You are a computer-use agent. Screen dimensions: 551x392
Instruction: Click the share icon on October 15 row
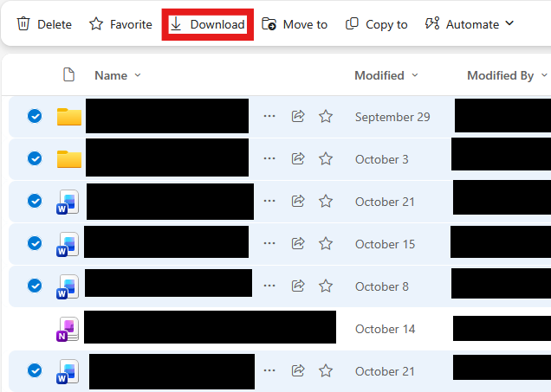(x=298, y=244)
